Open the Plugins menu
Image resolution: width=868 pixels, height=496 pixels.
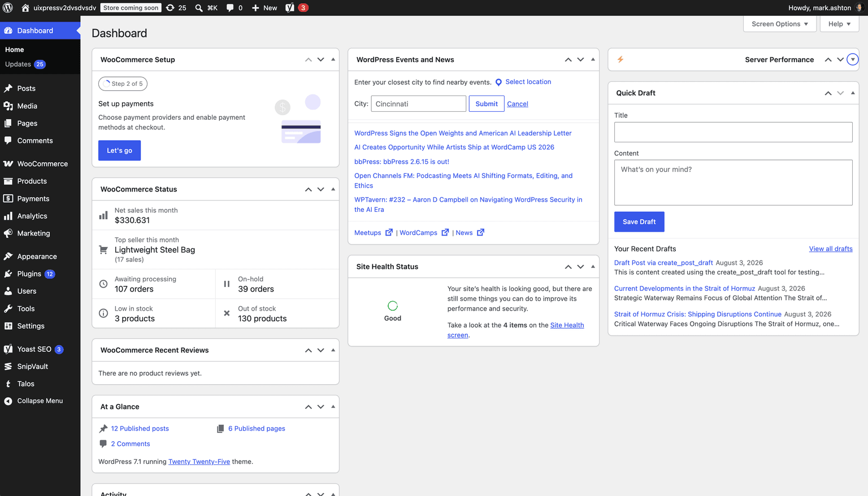[40, 274]
